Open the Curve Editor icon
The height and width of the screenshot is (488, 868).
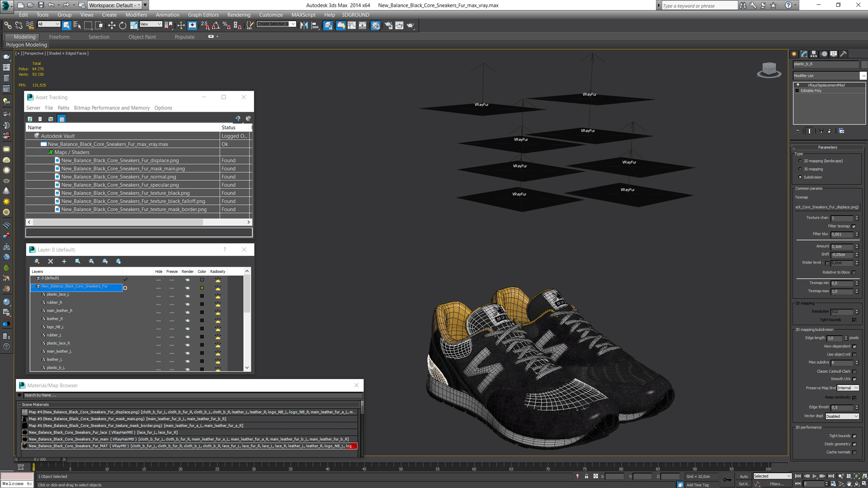[x=352, y=25]
